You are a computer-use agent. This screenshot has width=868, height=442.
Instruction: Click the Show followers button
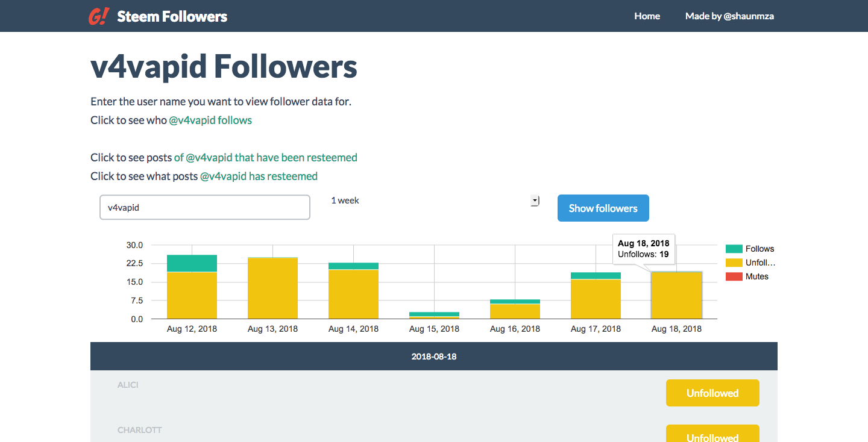tap(603, 208)
